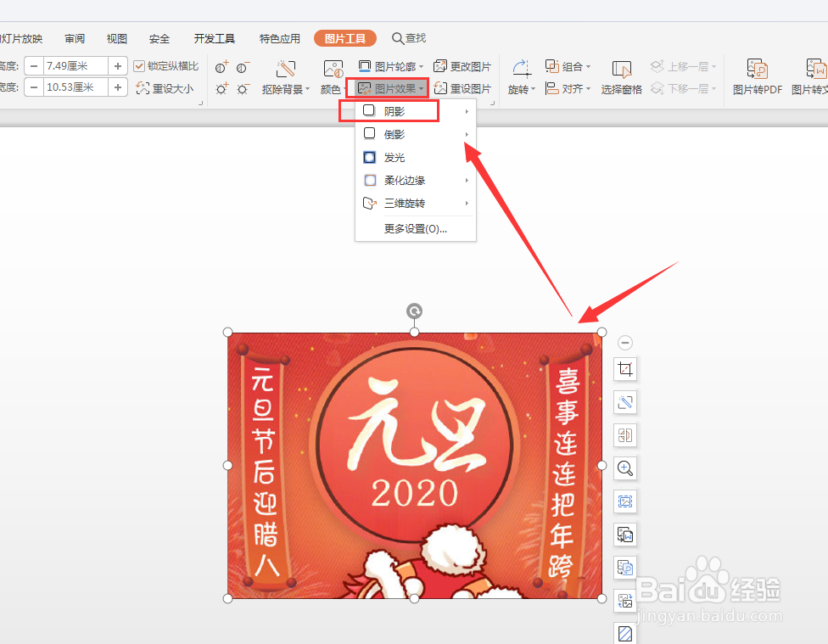Open the Shadow (阴影) submenu
The height and width of the screenshot is (644, 828).
[416, 111]
